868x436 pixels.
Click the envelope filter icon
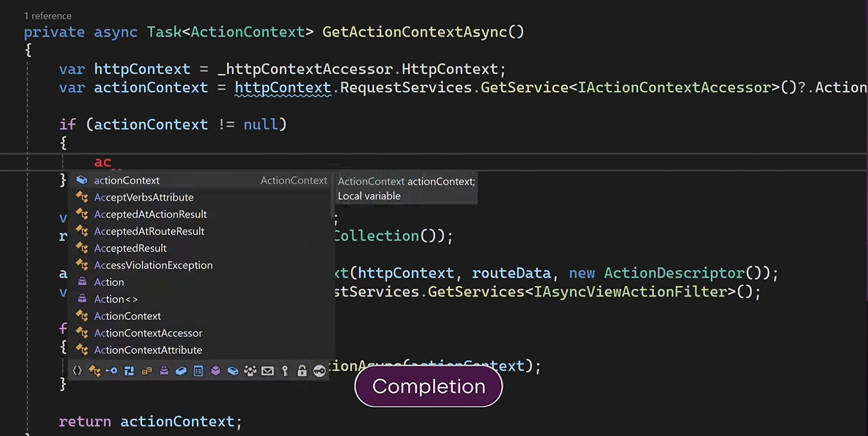(267, 371)
